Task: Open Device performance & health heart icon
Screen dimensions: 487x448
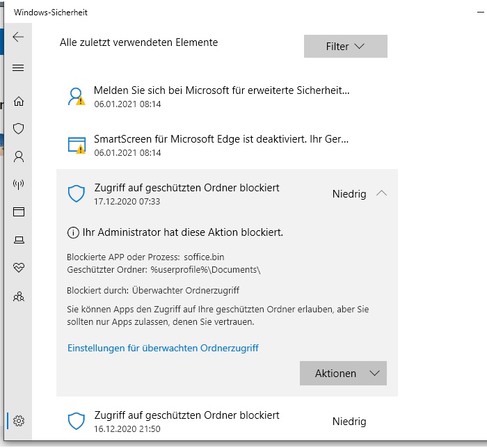Action: tap(19, 267)
